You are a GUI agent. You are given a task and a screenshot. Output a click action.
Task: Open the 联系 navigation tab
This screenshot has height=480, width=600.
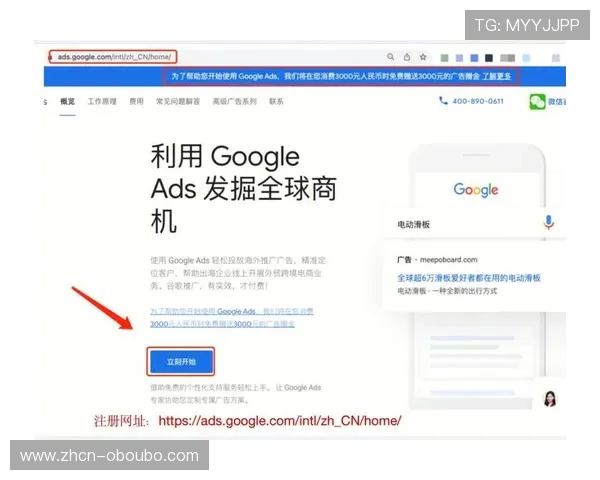(x=276, y=101)
